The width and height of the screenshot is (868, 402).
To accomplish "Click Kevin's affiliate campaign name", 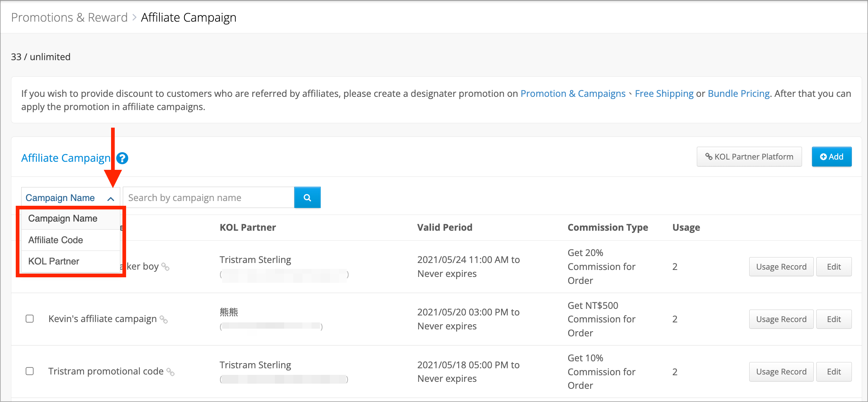I will [103, 319].
